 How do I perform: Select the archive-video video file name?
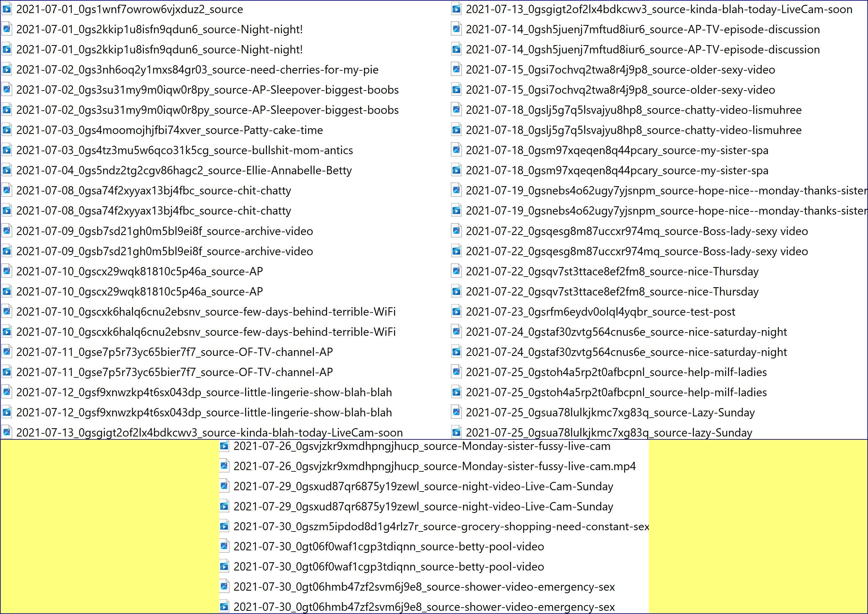pos(164,251)
